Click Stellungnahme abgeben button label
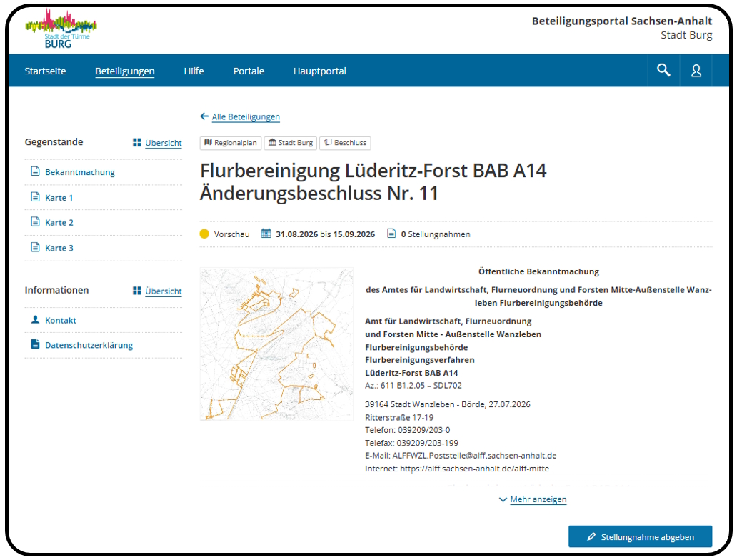Screen dimensions: 737x560 [x=647, y=537]
